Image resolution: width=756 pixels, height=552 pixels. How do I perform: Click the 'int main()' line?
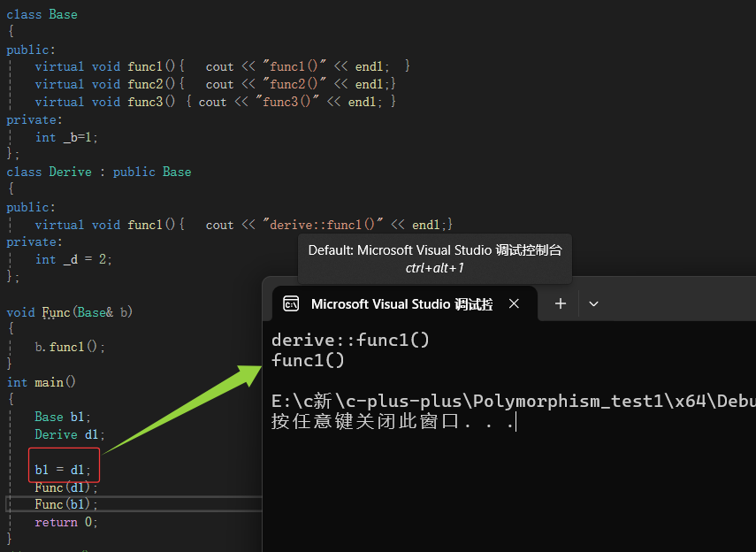(x=42, y=382)
